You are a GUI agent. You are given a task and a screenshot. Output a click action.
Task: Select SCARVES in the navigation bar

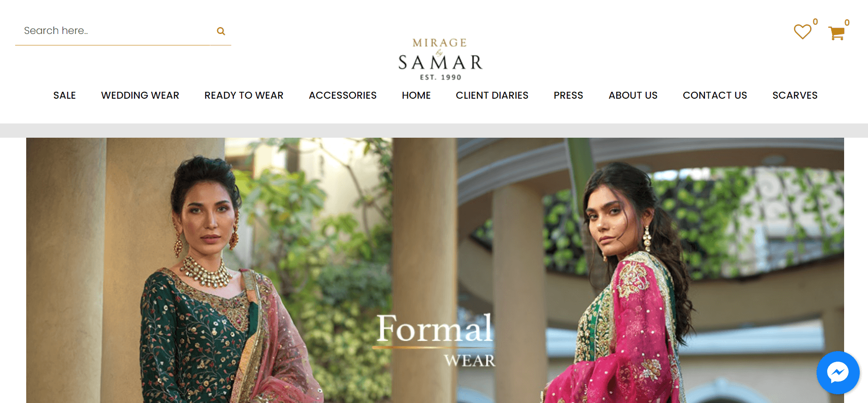coord(795,95)
